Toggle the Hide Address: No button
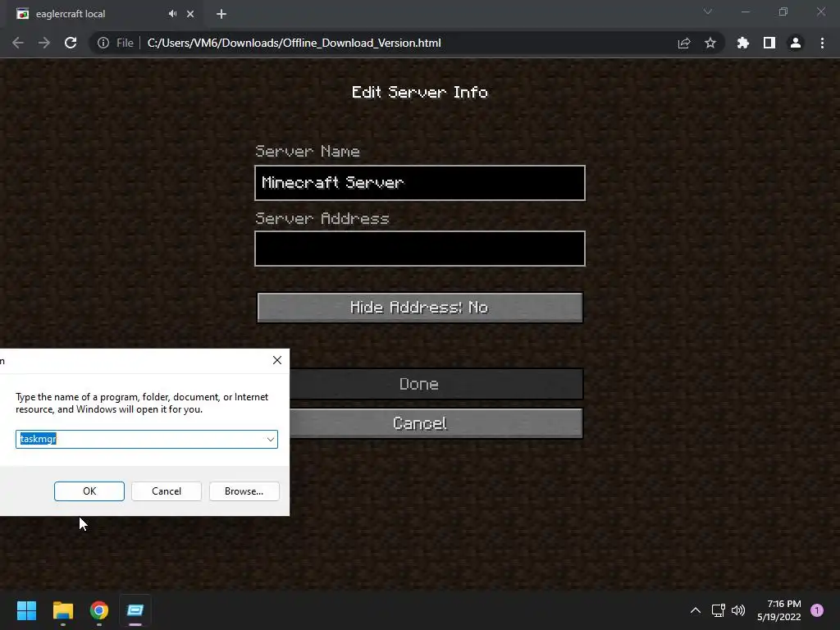Screen dimensions: 840x630 [x=420, y=307]
